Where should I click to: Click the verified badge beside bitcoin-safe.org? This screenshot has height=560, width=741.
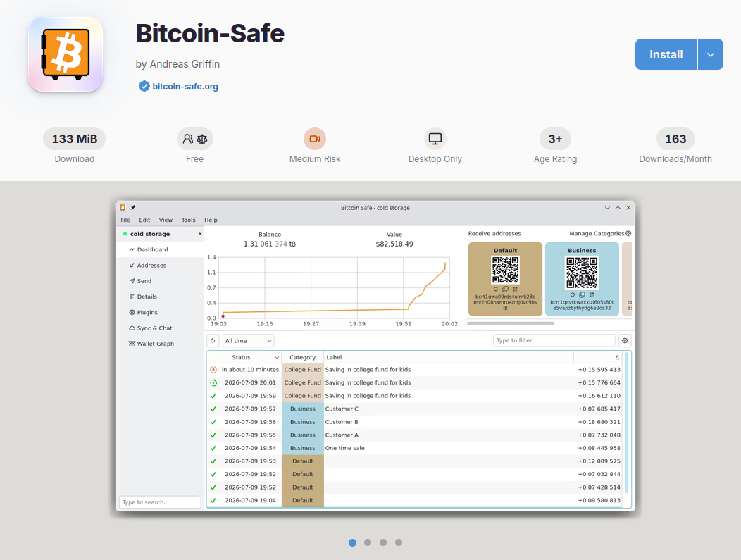(144, 86)
